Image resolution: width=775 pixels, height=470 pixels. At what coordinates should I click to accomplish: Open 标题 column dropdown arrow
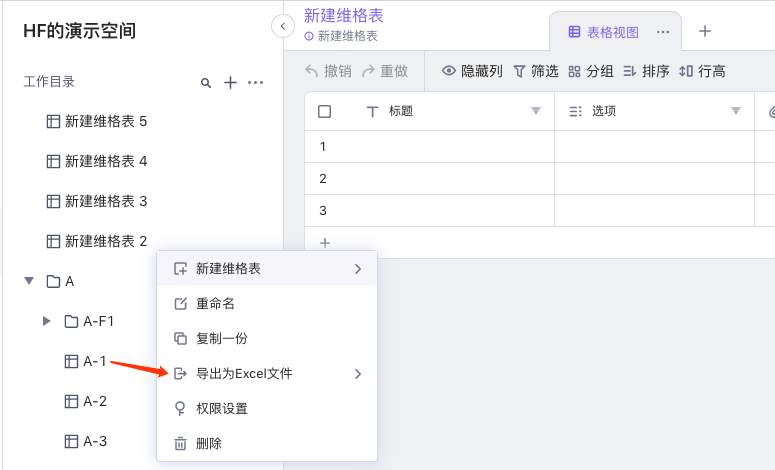tap(536, 111)
